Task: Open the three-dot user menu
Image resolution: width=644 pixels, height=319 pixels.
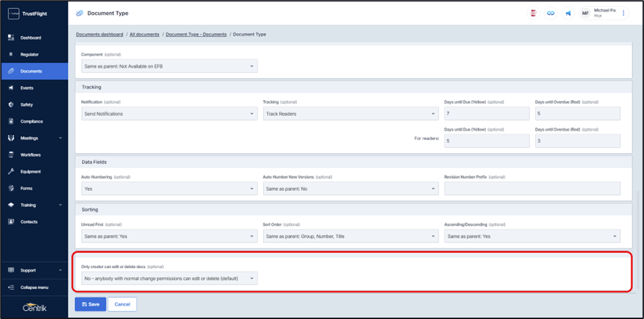Action: (624, 14)
